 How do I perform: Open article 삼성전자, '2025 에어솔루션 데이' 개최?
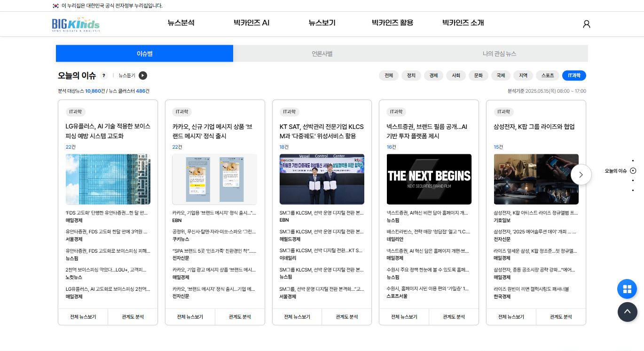pyautogui.click(x=535, y=232)
